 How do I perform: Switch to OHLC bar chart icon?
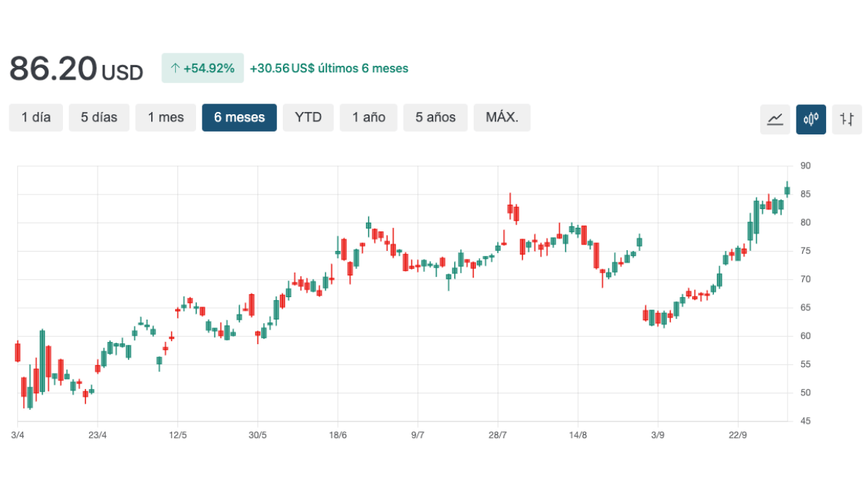click(x=847, y=119)
